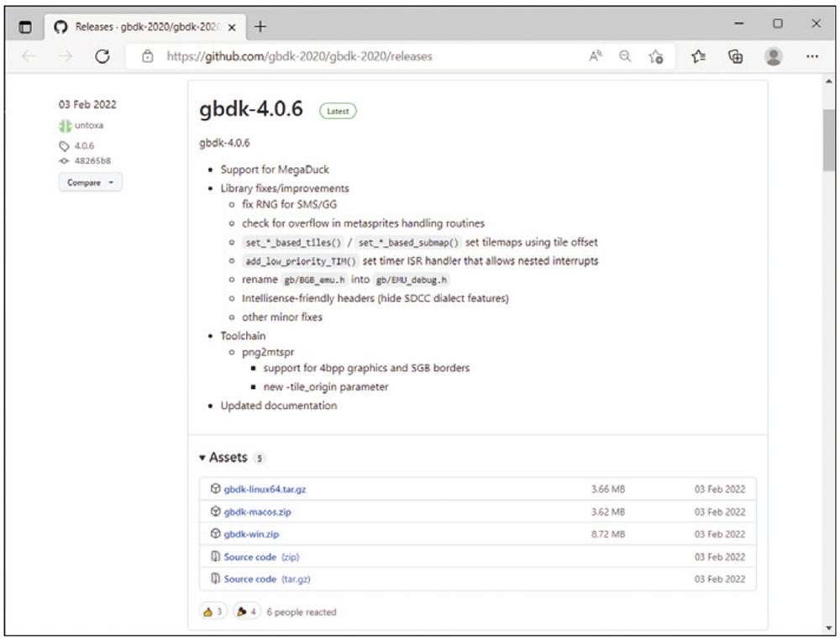Download gbdk-win.zip
This screenshot has width=840, height=640.
251,534
